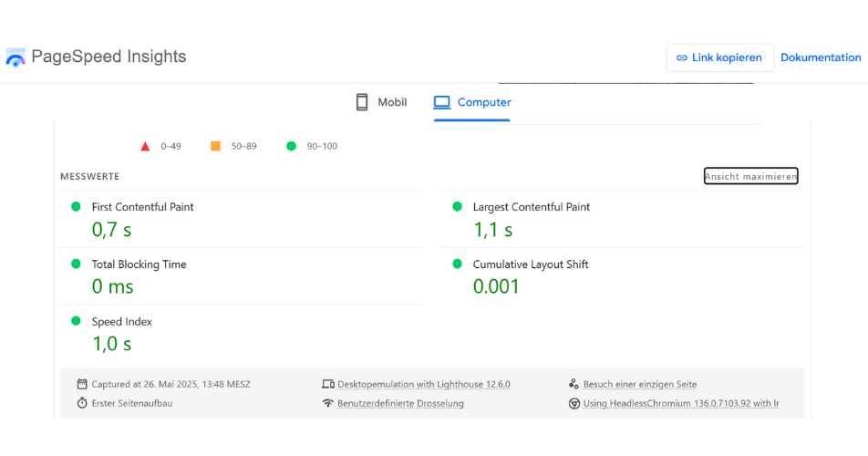Click the 0,7 s value
The height and width of the screenshot is (456, 868).
point(111,230)
